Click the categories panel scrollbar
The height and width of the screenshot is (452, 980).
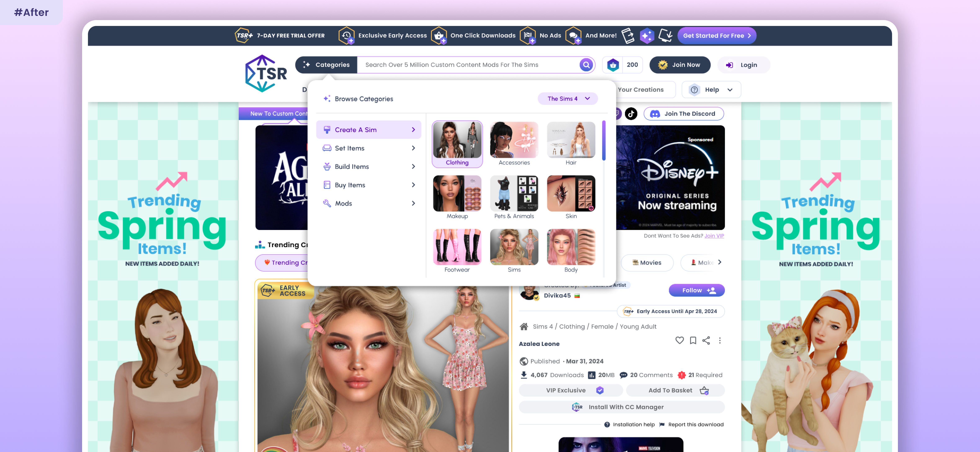pos(603,141)
